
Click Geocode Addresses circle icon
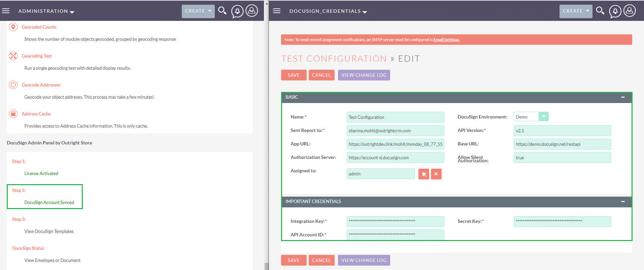coord(13,85)
